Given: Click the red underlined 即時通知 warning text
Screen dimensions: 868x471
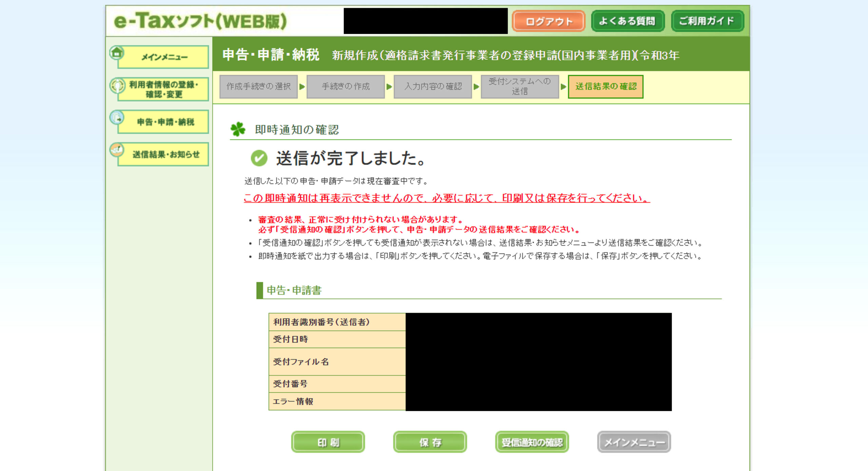Looking at the screenshot, I should click(446, 198).
